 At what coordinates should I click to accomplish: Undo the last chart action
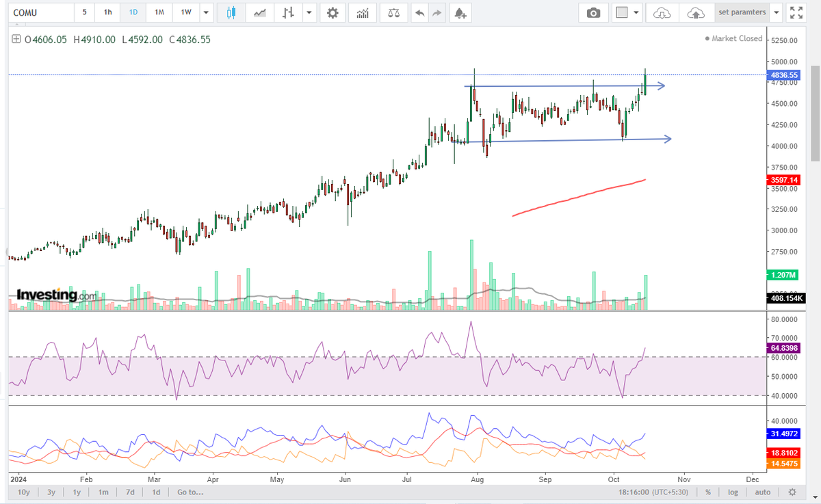click(x=419, y=12)
